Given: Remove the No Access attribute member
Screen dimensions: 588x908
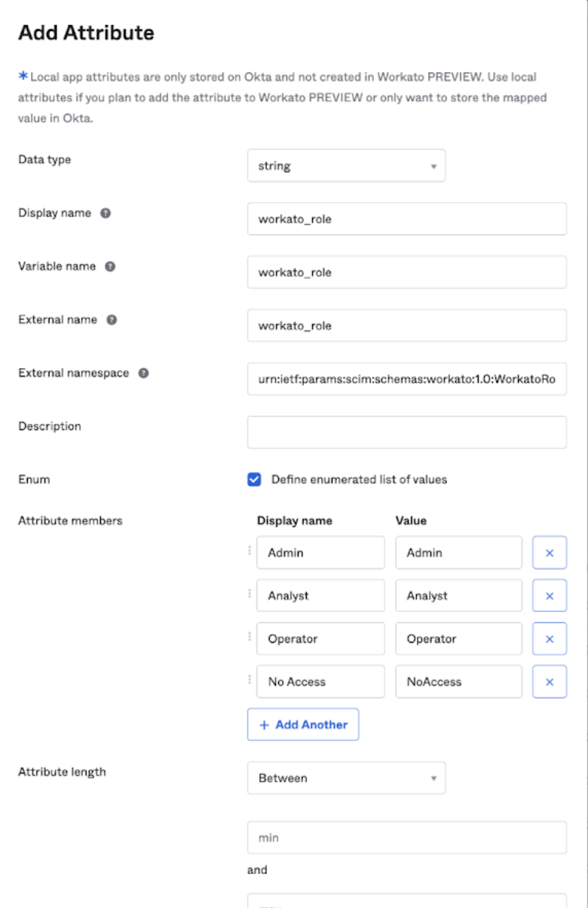Looking at the screenshot, I should point(550,682).
